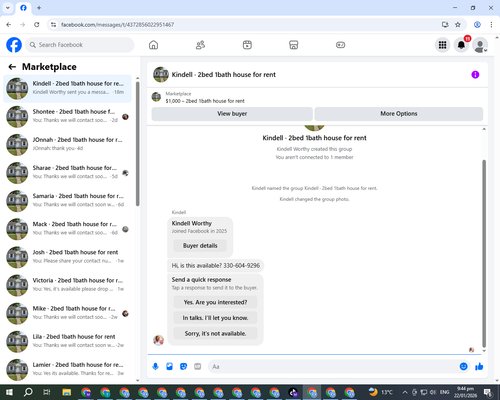Open the purple conversation information icon

click(x=475, y=75)
